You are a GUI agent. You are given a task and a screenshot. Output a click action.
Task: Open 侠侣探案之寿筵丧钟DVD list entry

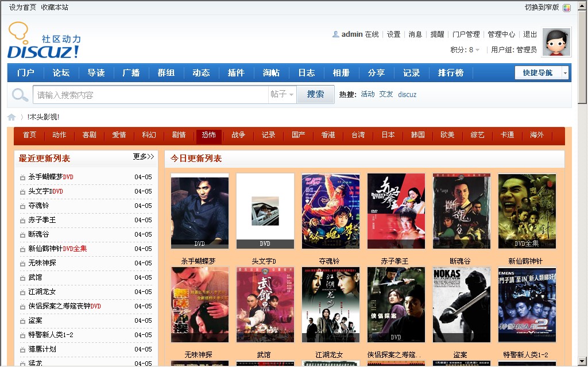pyautogui.click(x=65, y=306)
